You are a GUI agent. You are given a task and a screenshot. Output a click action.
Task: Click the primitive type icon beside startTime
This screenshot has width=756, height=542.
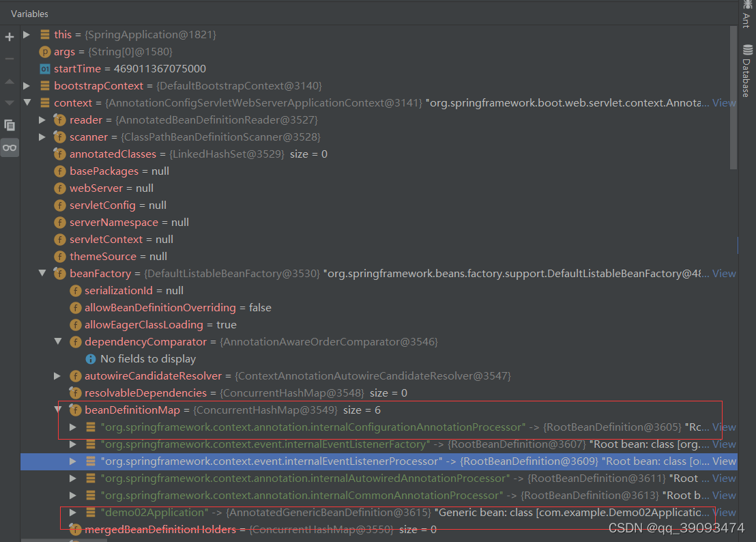pyautogui.click(x=45, y=69)
